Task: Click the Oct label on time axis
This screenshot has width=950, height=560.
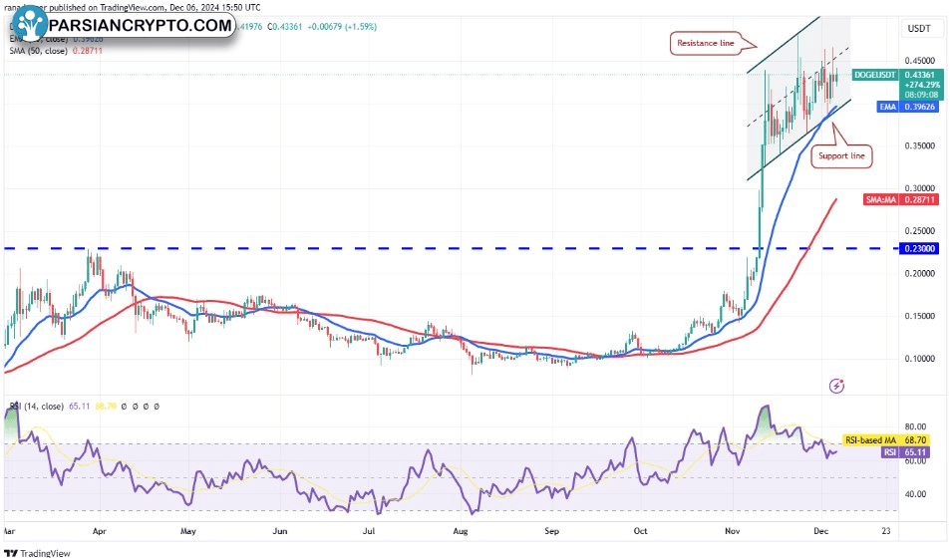Action: (x=640, y=531)
